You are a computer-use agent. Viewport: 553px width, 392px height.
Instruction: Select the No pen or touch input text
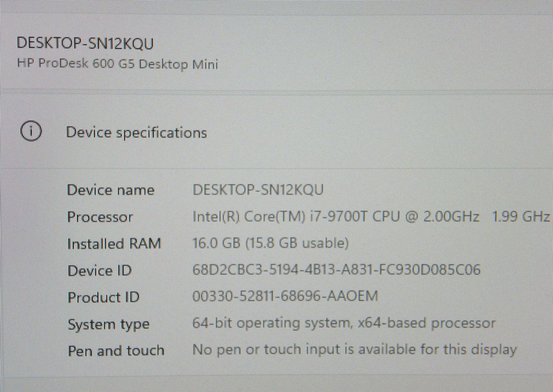354,350
